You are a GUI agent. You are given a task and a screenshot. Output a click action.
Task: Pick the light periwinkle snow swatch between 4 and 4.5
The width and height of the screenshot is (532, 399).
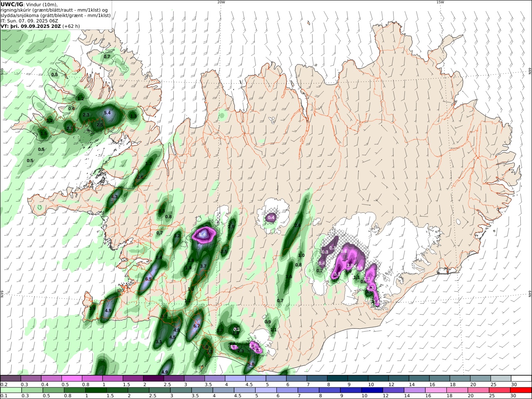click(235, 378)
